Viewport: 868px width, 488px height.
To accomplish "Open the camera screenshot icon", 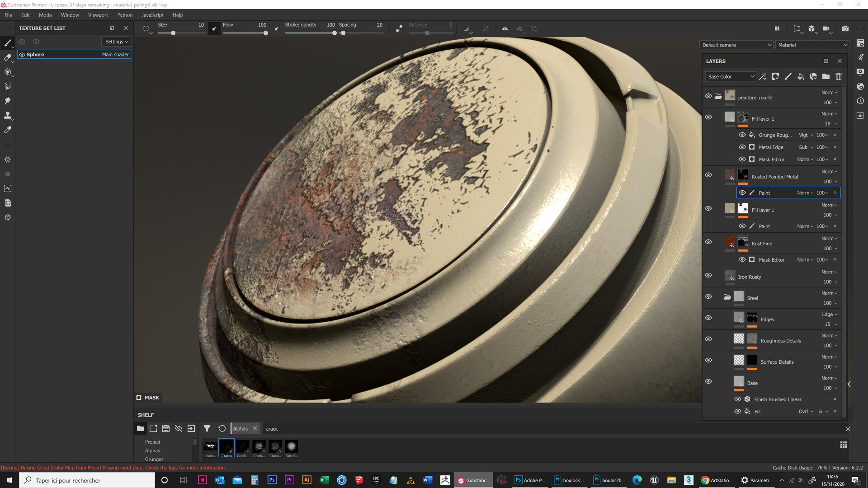I will tap(845, 28).
